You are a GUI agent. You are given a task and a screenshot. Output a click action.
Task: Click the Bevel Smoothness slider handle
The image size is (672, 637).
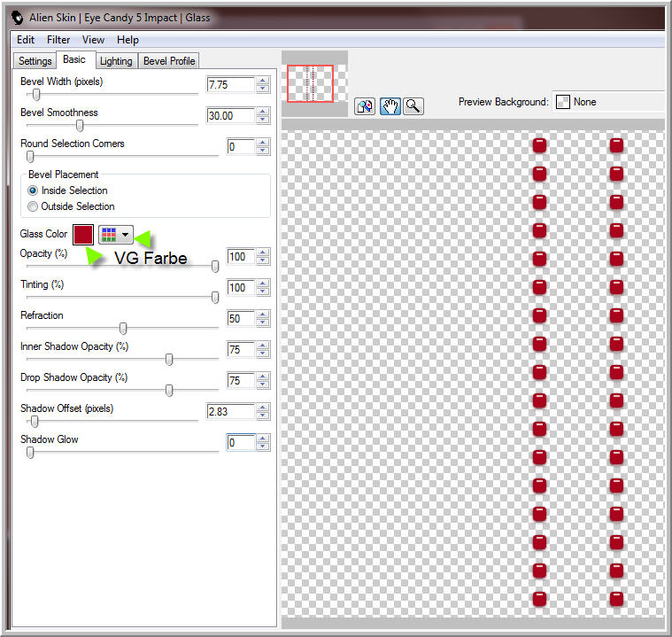tap(80, 125)
